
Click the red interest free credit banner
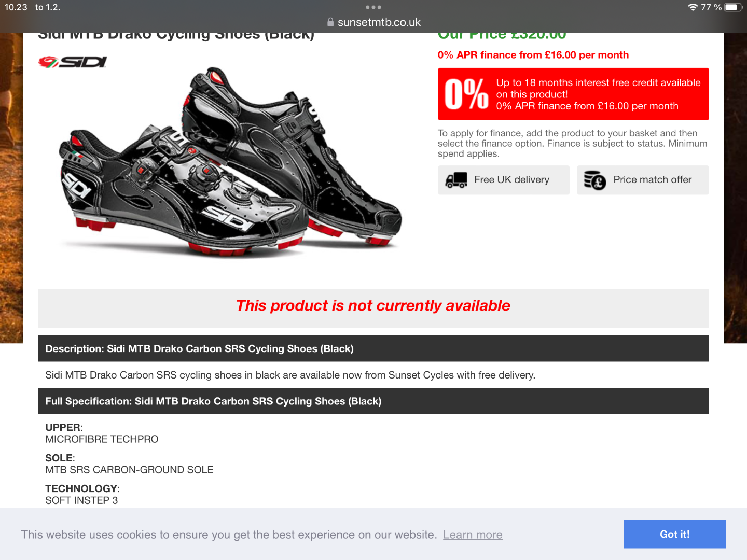click(x=573, y=94)
